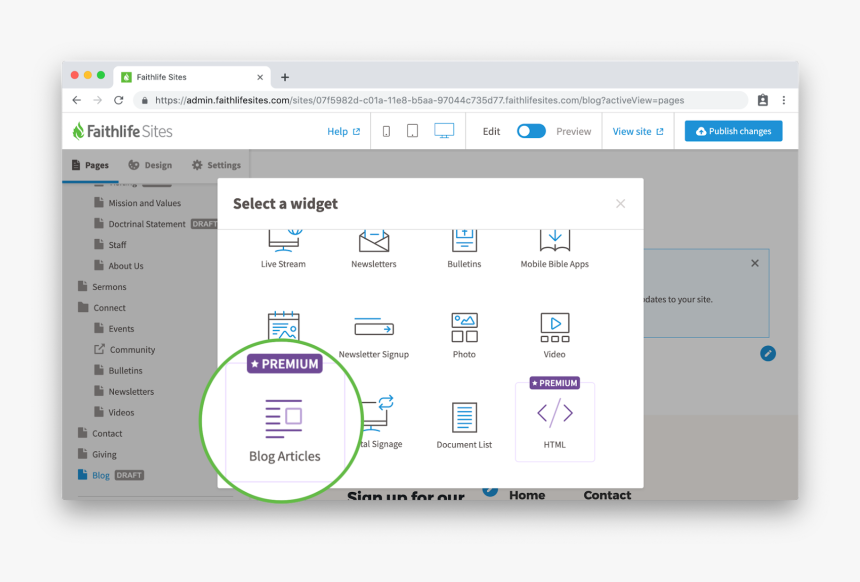Image resolution: width=860 pixels, height=582 pixels.
Task: Choose the Document List widget
Action: click(464, 424)
